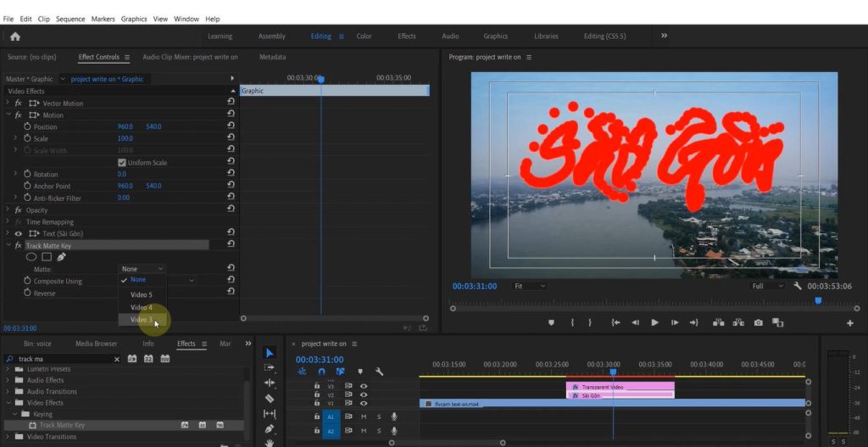Image resolution: width=868 pixels, height=447 pixels.
Task: Toggle the Motion fx effect
Action: tap(19, 115)
